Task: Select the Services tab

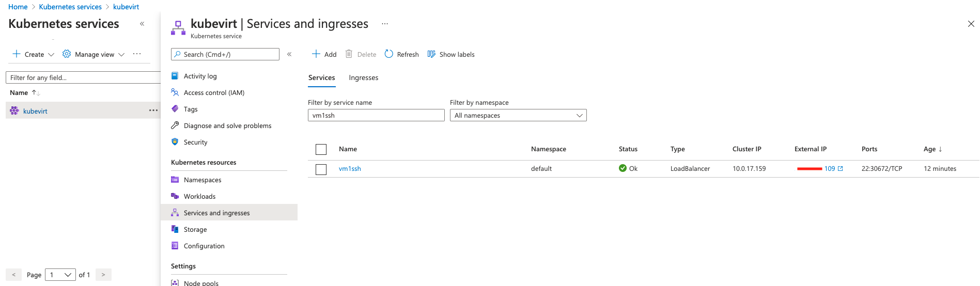Action: 322,78
